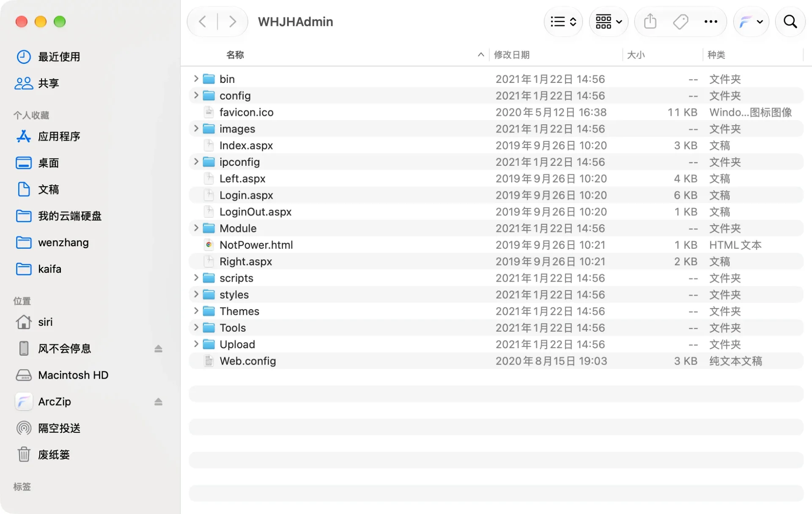This screenshot has height=514, width=812.
Task: Expand the Module folder
Action: [x=196, y=228]
